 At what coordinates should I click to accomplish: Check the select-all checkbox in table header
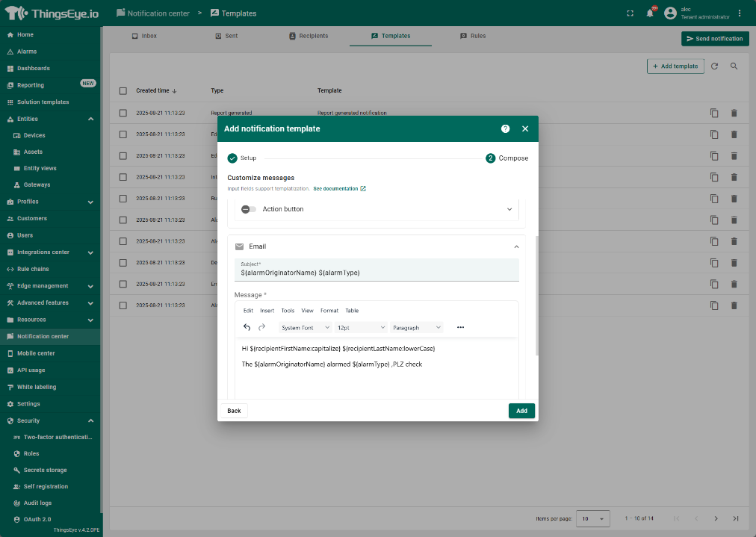point(123,91)
